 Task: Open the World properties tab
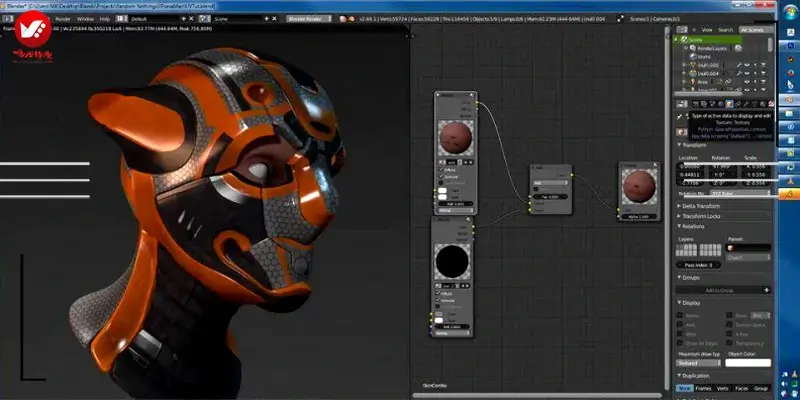[720, 104]
